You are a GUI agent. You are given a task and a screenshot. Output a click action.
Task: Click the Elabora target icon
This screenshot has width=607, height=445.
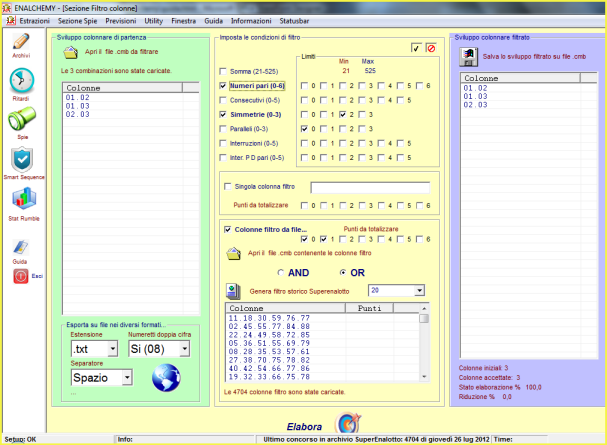coord(348,423)
